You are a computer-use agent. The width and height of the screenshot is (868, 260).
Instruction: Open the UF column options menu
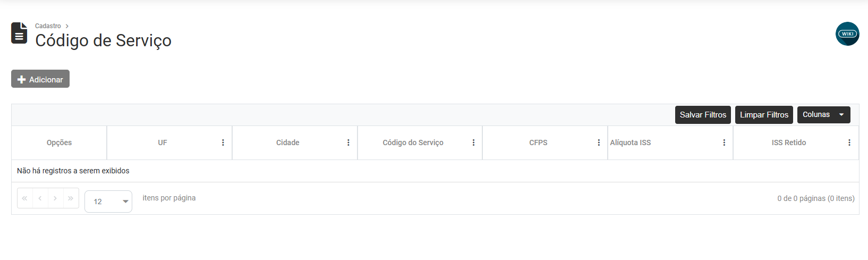223,142
